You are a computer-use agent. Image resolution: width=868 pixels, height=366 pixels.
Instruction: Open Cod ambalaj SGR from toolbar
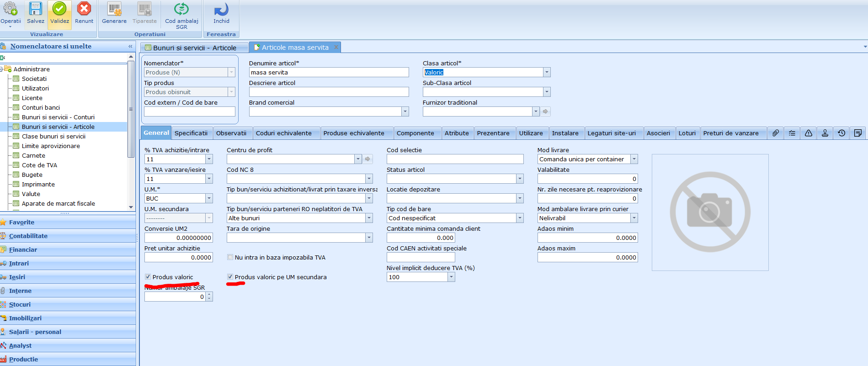181,9
